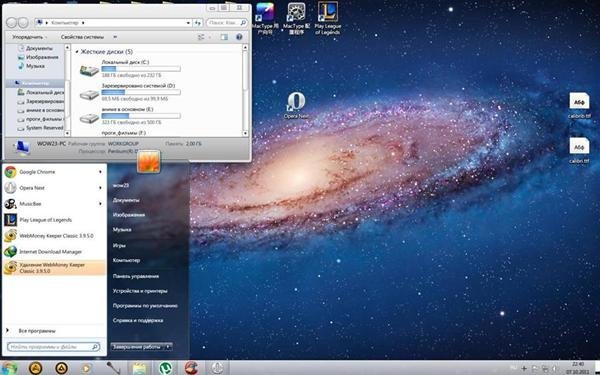Select Компьютер node in navigation pane
Viewport: 600px width, 375px height.
[34, 83]
